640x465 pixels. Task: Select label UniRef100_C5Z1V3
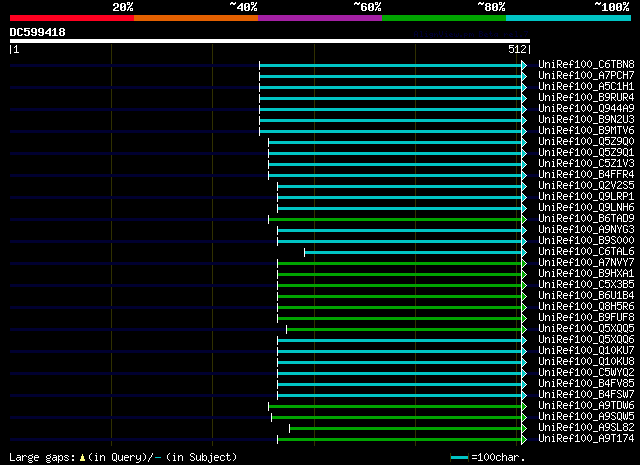(x=586, y=164)
